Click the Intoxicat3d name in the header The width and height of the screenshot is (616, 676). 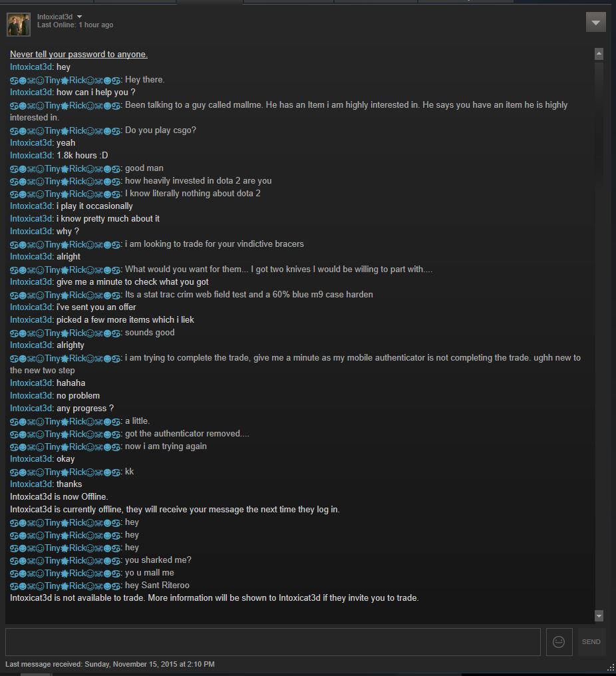point(55,17)
